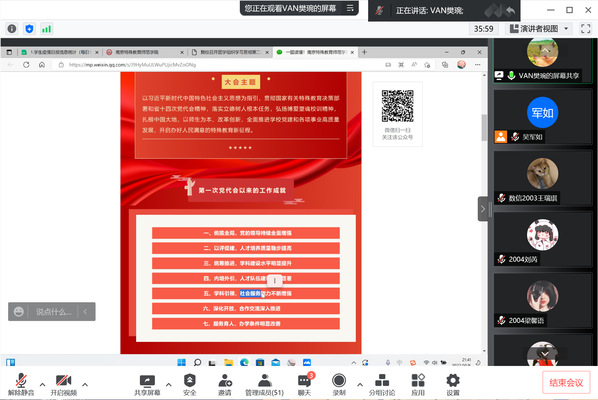
Task: Expand the audio options arrow beside 解除静音
Action: click(42, 384)
